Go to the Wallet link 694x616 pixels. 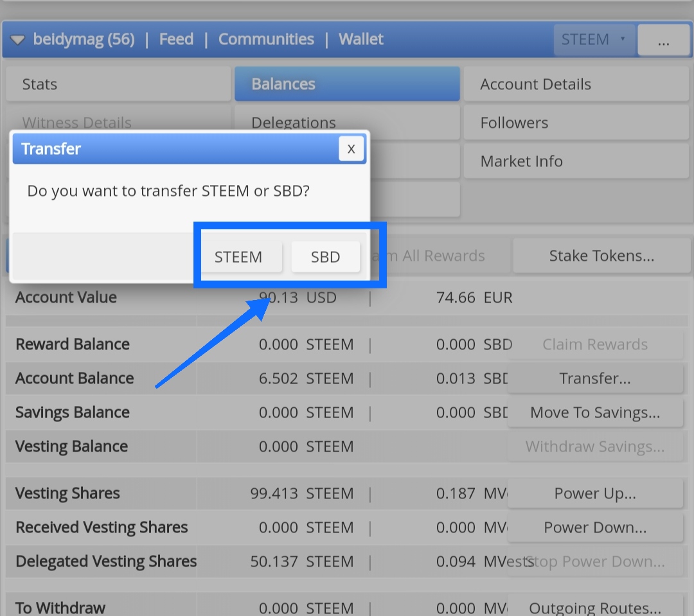click(360, 39)
